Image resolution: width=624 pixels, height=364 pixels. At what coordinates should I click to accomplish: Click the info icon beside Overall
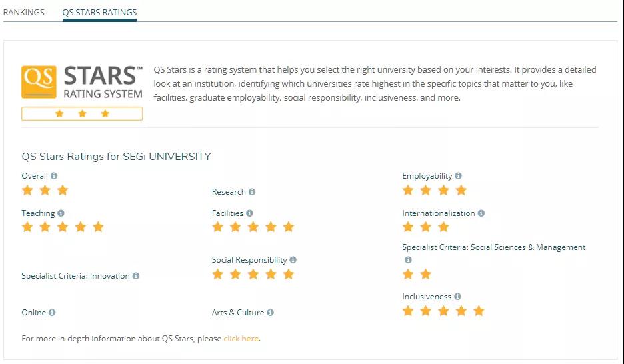pos(54,176)
